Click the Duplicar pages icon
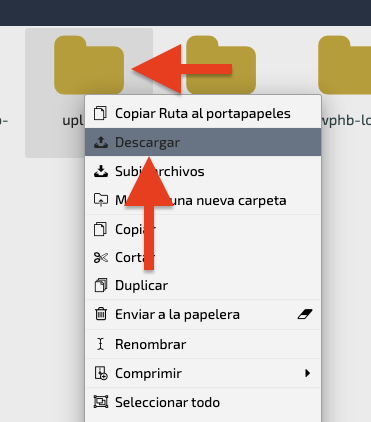The image size is (371, 422). coord(101,285)
